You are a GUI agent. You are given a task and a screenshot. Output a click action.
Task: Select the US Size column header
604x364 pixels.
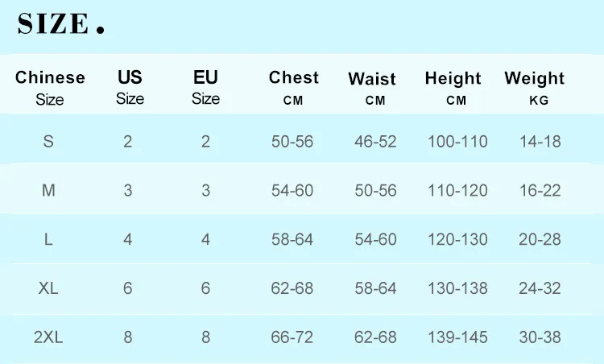130,88
